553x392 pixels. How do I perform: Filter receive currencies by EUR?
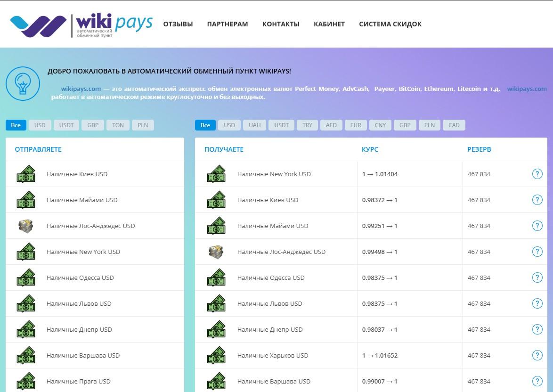[x=356, y=125]
